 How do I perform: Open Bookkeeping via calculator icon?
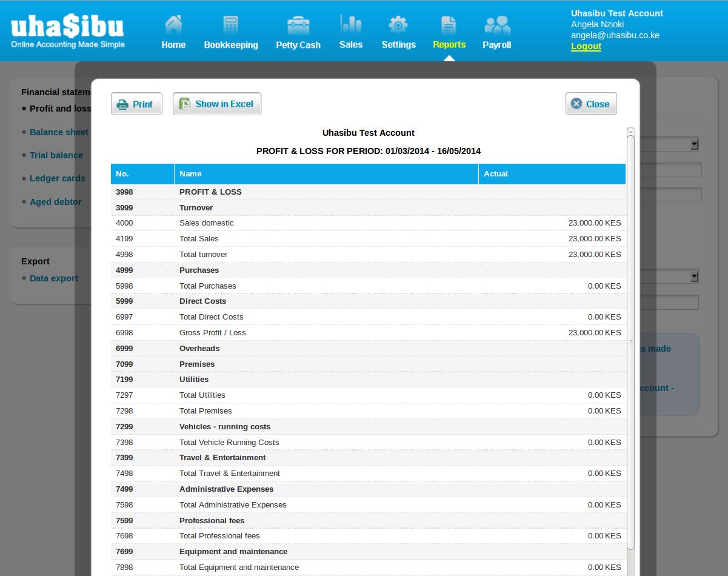click(230, 24)
